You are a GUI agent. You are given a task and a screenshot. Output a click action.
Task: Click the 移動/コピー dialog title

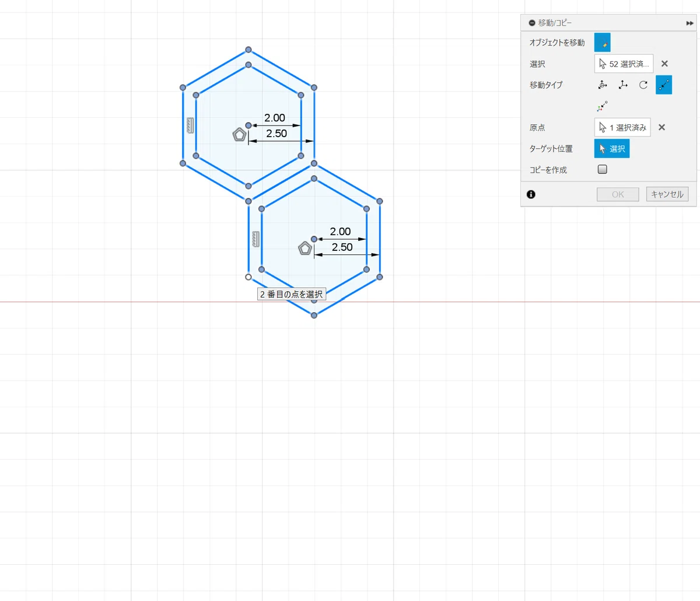(x=555, y=23)
